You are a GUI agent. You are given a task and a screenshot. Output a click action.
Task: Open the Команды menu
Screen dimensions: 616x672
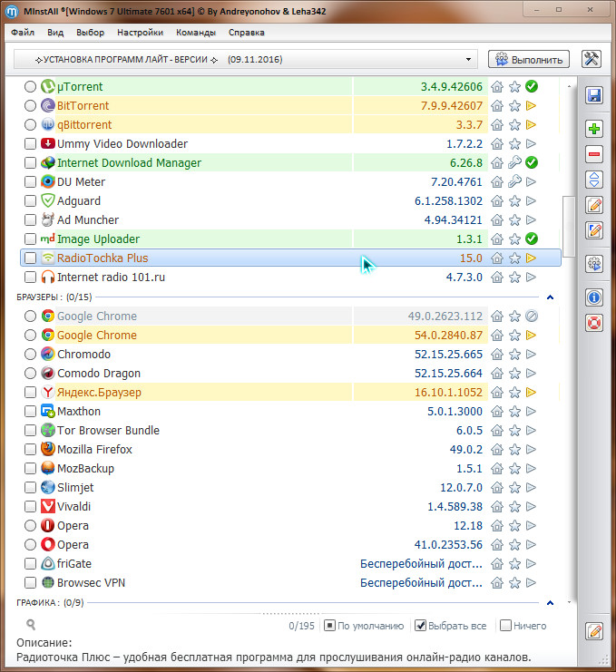[196, 33]
